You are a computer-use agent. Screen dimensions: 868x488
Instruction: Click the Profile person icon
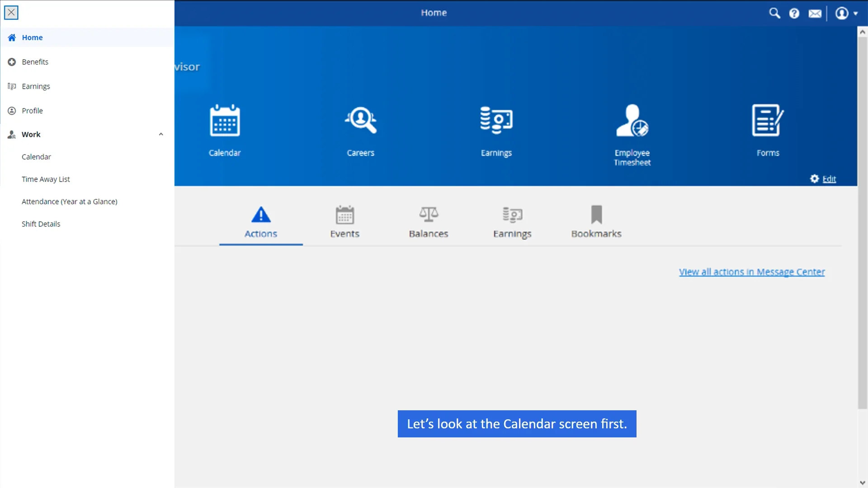pyautogui.click(x=12, y=111)
